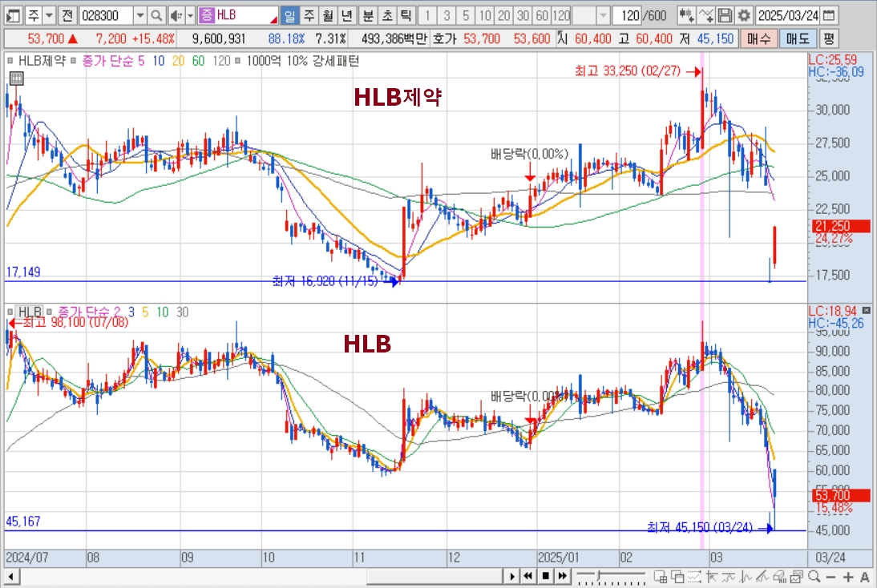
Task: Close lower HLB chart pane with x icon
Action: 867,310
